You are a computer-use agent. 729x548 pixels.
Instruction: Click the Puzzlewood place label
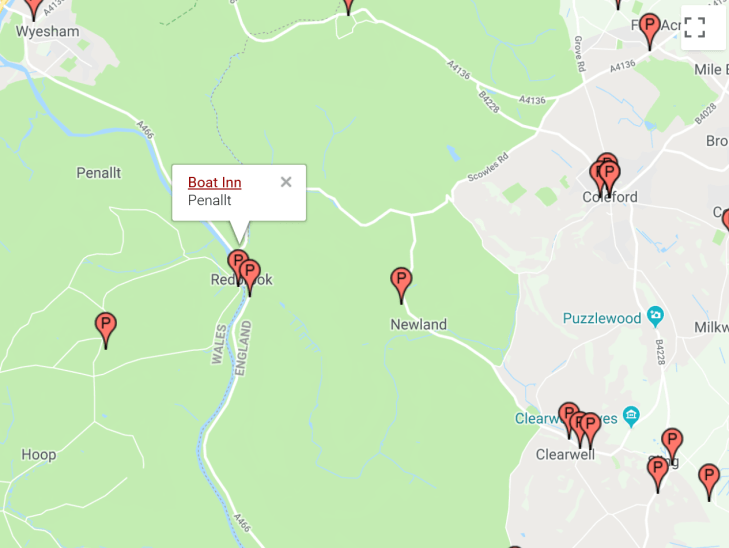(602, 318)
